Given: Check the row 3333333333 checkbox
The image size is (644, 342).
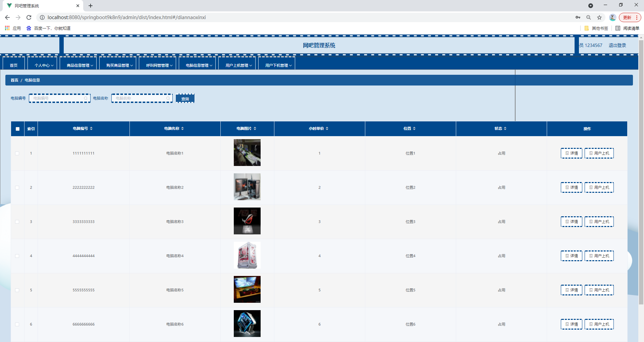Looking at the screenshot, I should coord(17,222).
